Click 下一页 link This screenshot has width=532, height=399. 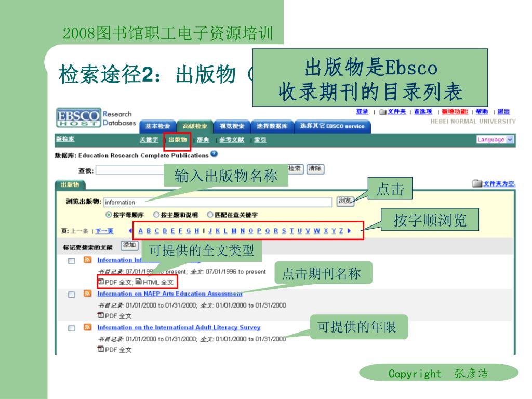[104, 231]
